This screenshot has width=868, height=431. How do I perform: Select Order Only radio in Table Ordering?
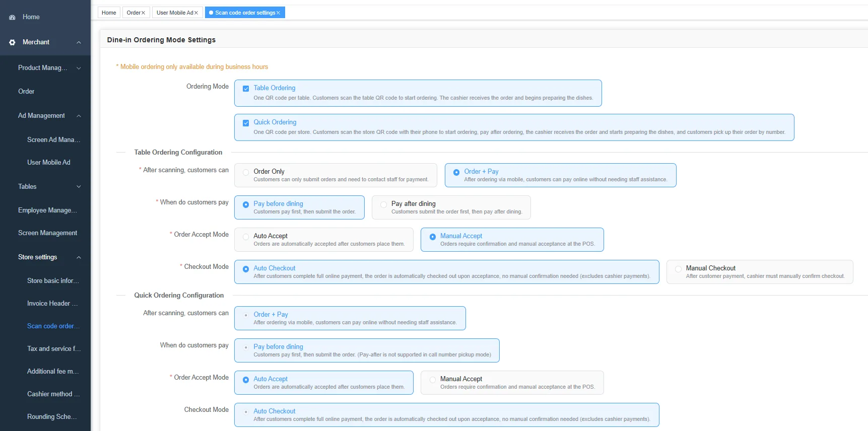click(246, 172)
